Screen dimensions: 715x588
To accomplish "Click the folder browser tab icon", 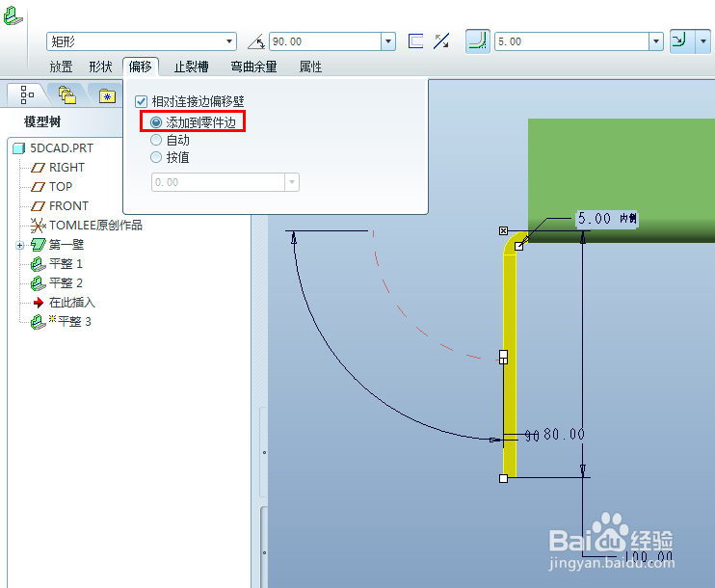I will [67, 94].
